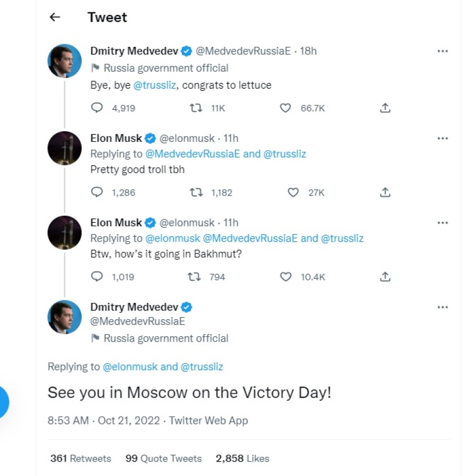Click the verified badge on Dmitry Medvedev's profile
This screenshot has width=468, height=476.
tap(186, 51)
